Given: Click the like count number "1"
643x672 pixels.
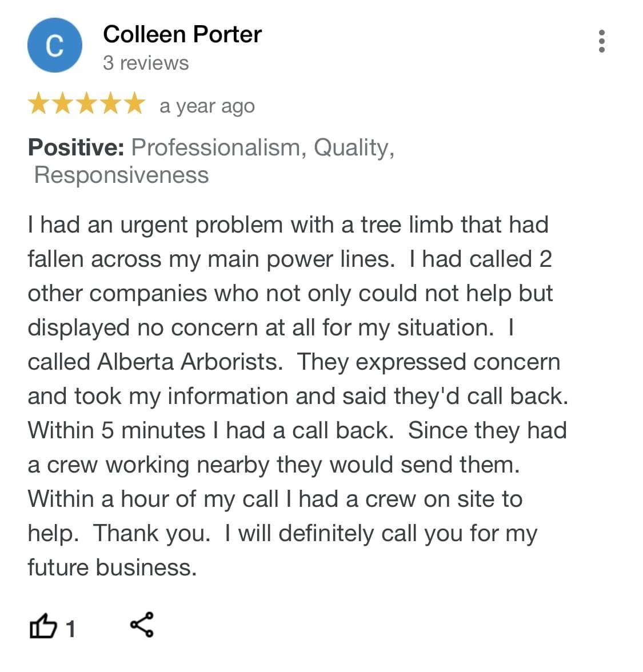Looking at the screenshot, I should pos(70,629).
